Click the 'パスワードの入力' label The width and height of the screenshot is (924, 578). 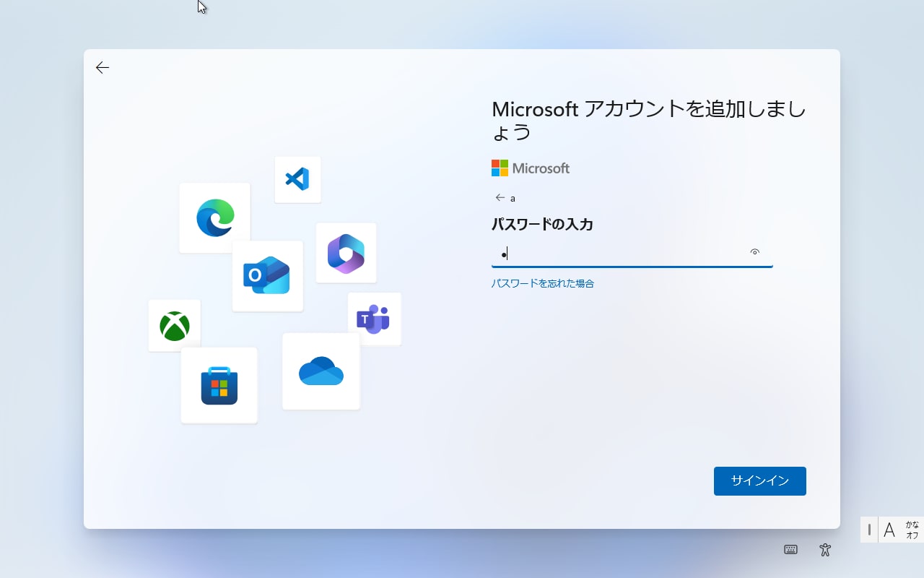click(542, 225)
